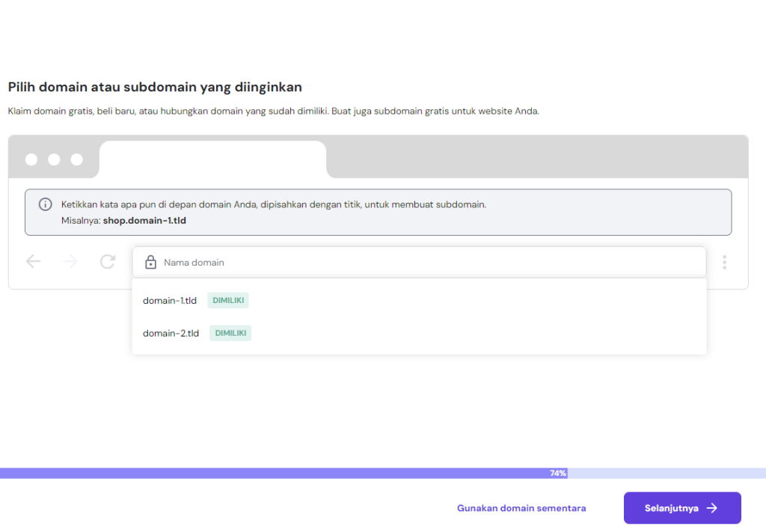Click the page refresh icon
Image resolution: width=766 pixels, height=532 pixels.
pyautogui.click(x=107, y=261)
